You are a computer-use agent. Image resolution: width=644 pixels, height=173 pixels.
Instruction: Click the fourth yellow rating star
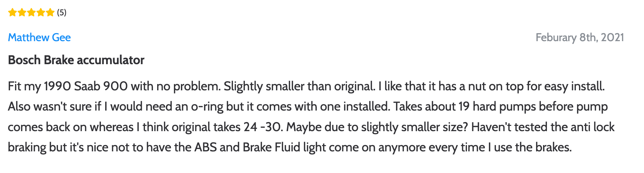point(41,13)
